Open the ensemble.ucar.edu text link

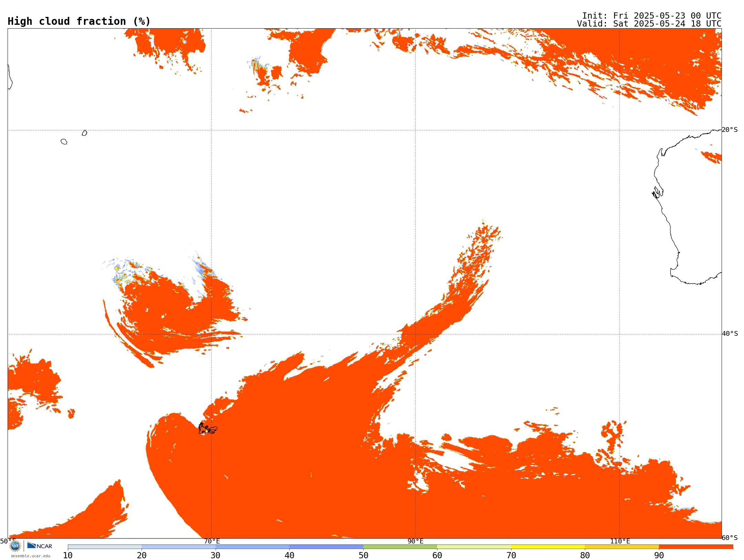pos(31,556)
